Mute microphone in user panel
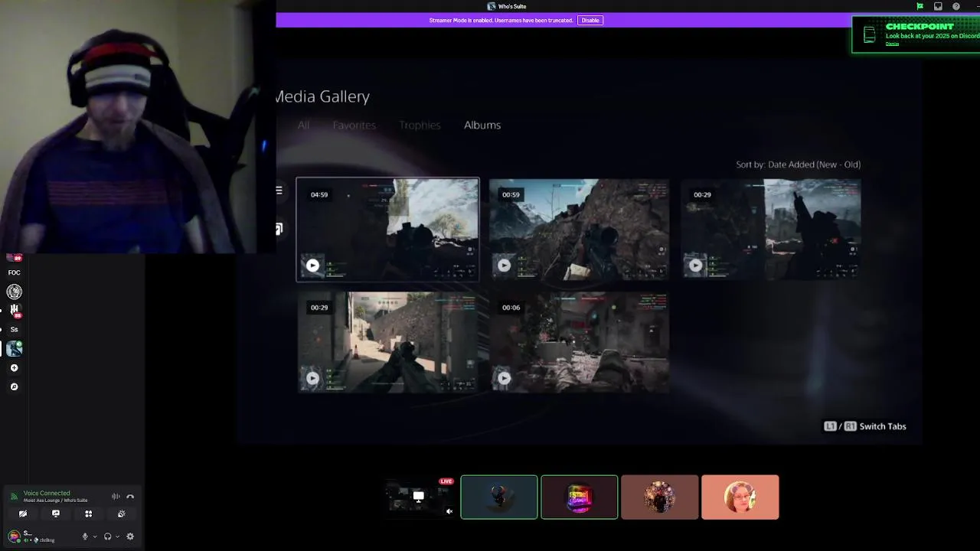 coord(85,536)
